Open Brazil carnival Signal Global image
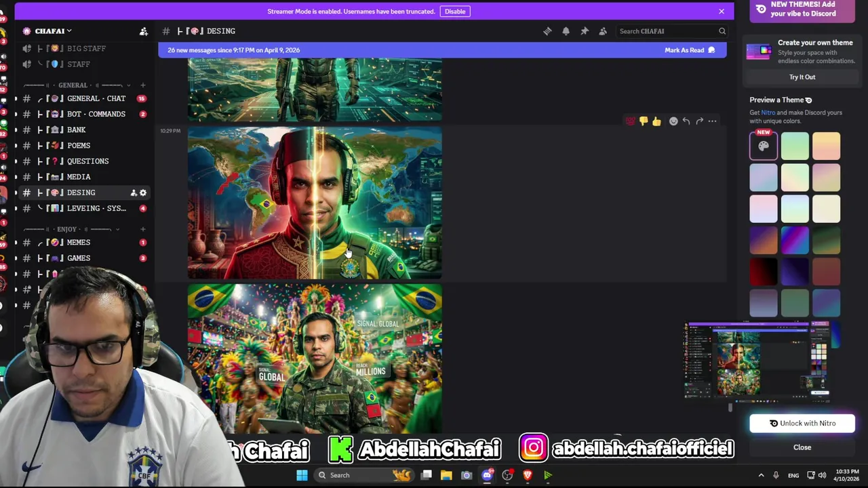Screen dimensions: 868x488 click(x=315, y=359)
